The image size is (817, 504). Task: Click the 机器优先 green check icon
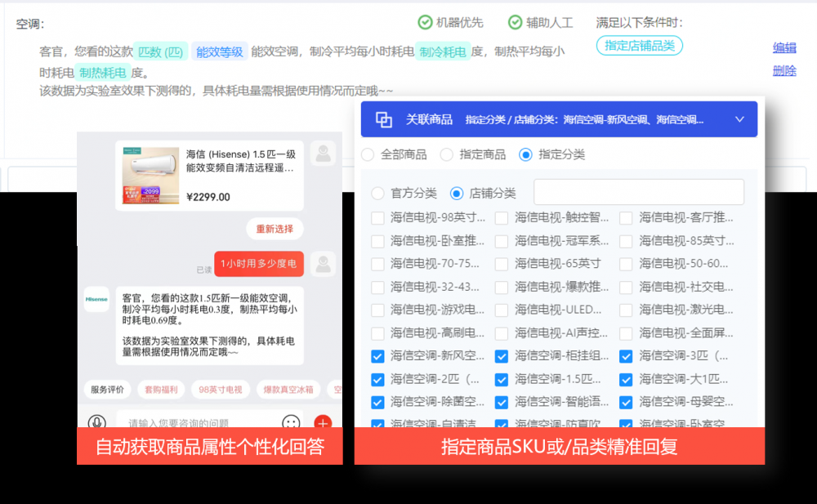(x=425, y=22)
